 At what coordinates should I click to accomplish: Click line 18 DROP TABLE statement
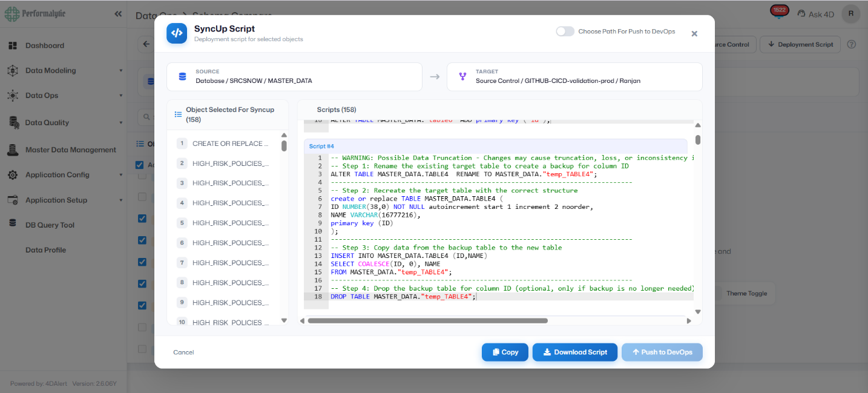403,297
